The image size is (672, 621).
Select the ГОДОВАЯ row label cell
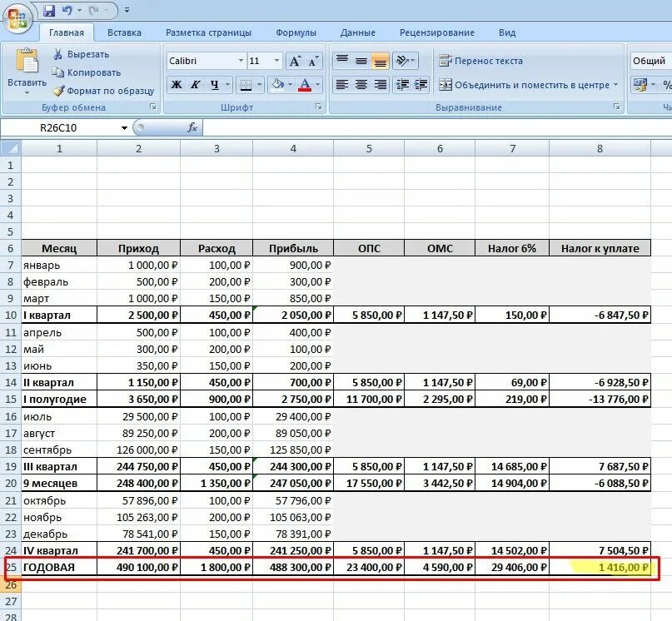pyautogui.click(x=59, y=567)
